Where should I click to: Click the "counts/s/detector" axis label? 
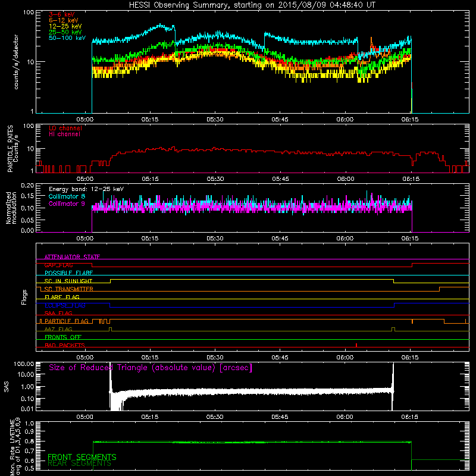coord(16,62)
